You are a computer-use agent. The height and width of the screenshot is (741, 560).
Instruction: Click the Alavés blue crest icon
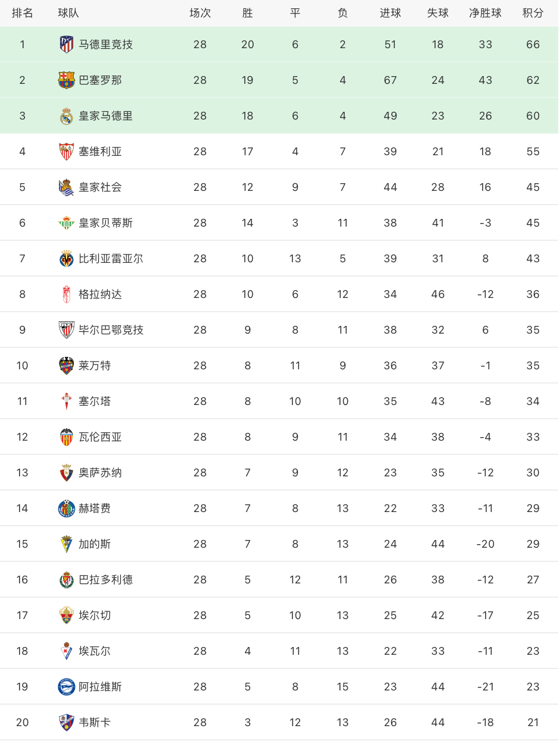pos(67,686)
